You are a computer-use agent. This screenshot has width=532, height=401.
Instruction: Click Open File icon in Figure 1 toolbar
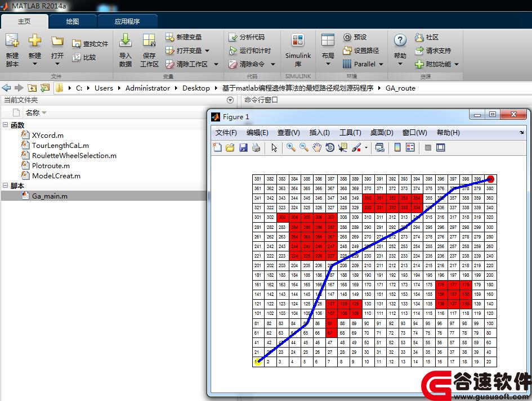coord(230,147)
